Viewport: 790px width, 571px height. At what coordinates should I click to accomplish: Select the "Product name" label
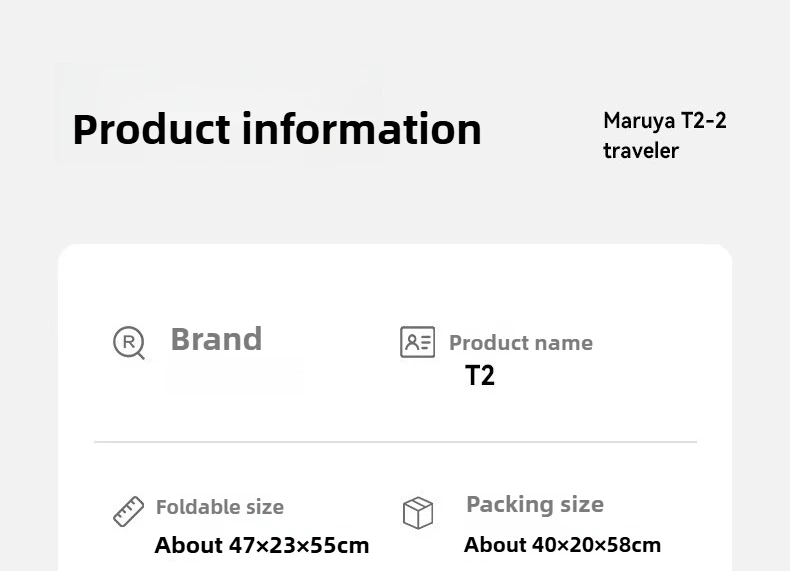click(520, 343)
